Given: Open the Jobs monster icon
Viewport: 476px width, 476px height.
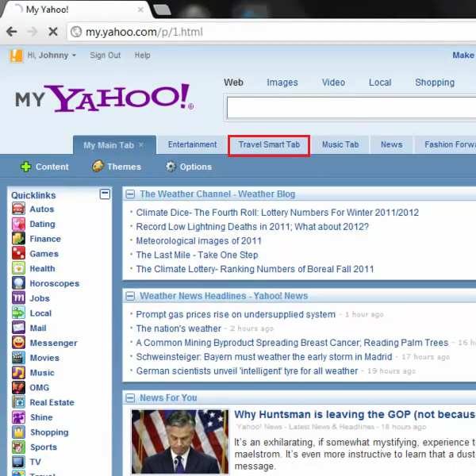Looking at the screenshot, I should 18,298.
